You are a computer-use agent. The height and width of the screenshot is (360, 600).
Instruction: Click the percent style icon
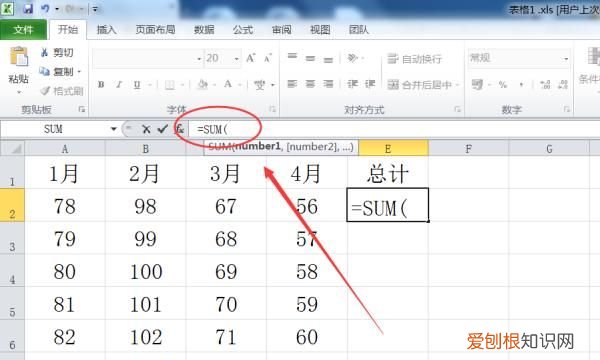pyautogui.click(x=503, y=85)
